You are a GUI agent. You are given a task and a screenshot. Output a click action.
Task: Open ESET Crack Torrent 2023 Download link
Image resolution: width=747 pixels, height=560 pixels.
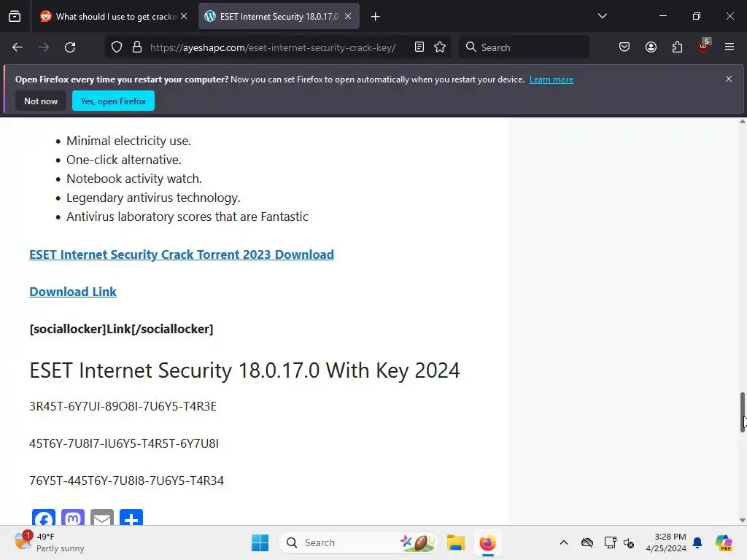[182, 254]
